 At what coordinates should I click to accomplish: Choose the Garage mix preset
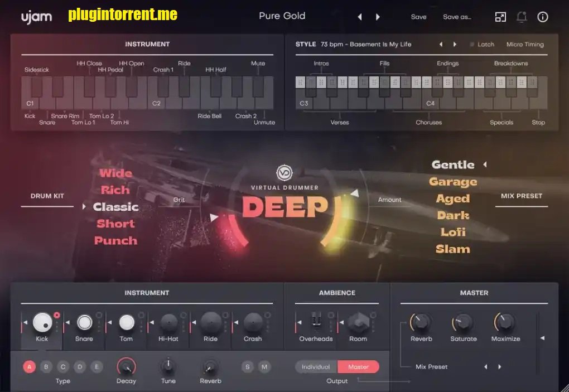(x=453, y=182)
